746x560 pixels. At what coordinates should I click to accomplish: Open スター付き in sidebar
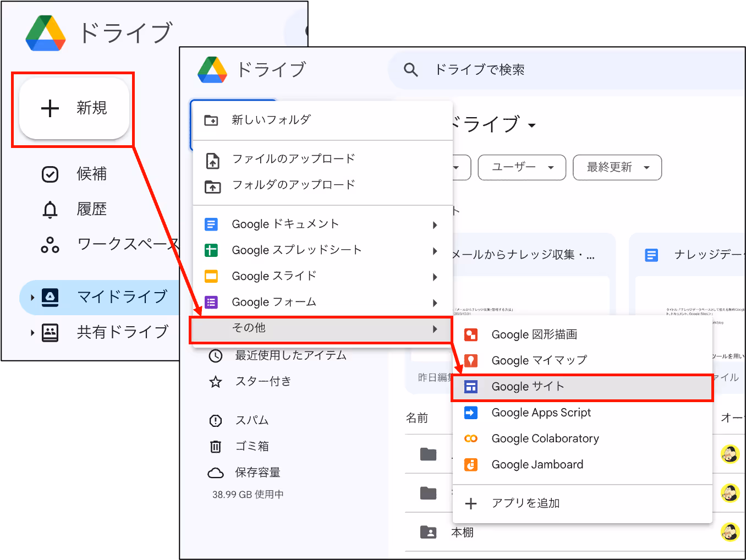click(263, 381)
